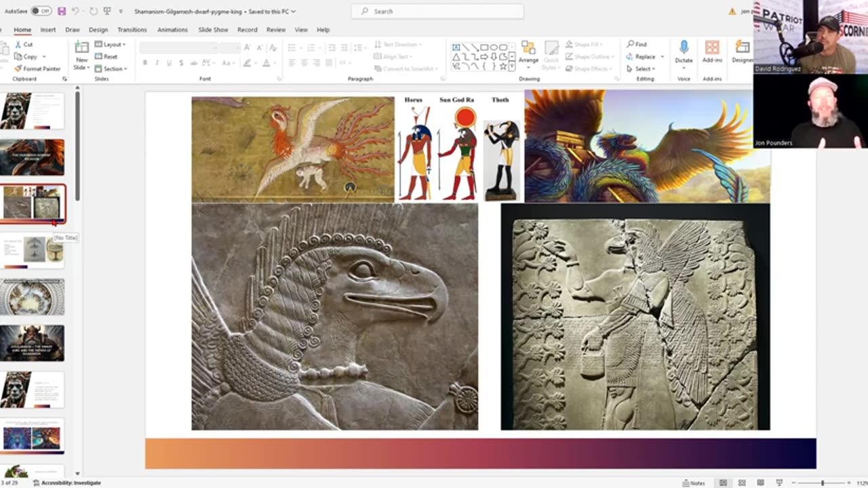Image resolution: width=868 pixels, height=488 pixels.
Task: Click the Undo arrow icon
Action: click(76, 11)
